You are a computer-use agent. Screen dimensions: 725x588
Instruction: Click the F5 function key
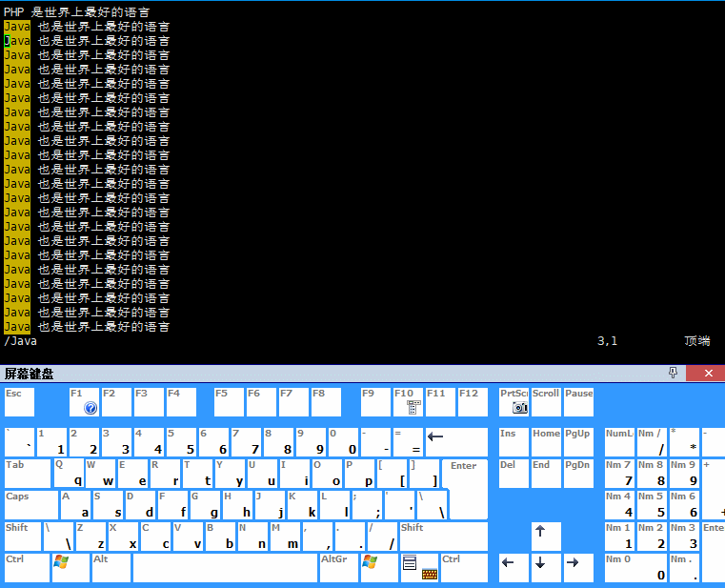(229, 402)
